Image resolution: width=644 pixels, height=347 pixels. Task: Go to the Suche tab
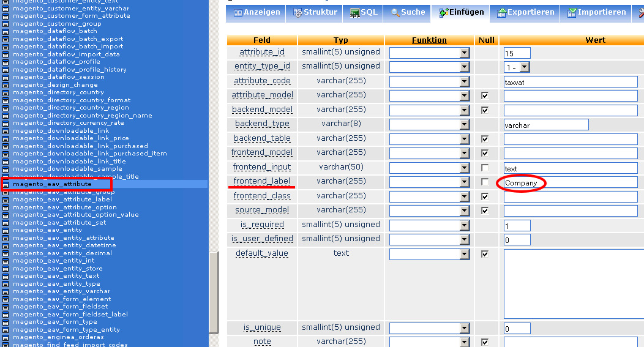407,13
